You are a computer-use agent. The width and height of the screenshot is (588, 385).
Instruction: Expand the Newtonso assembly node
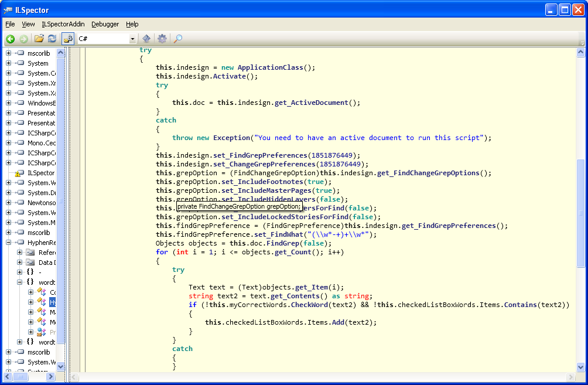(x=8, y=203)
